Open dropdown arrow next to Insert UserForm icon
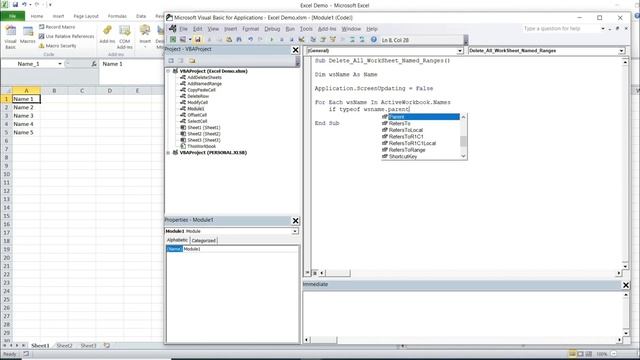640x360 pixels. point(190,40)
